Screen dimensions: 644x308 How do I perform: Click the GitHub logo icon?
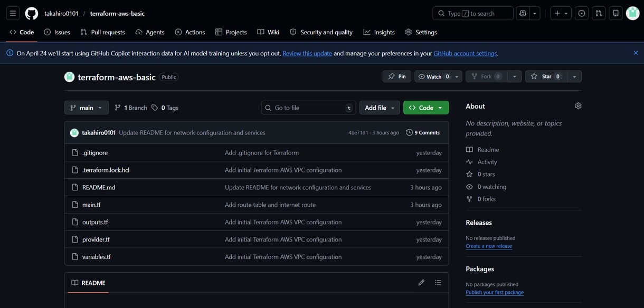(32, 13)
